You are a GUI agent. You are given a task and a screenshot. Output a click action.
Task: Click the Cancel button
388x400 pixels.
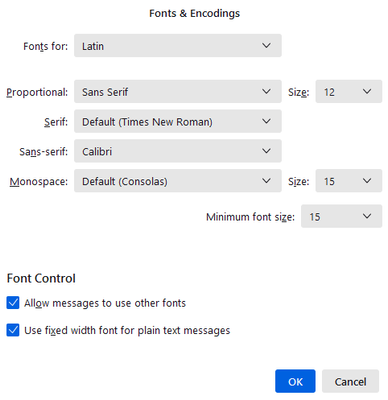point(350,381)
